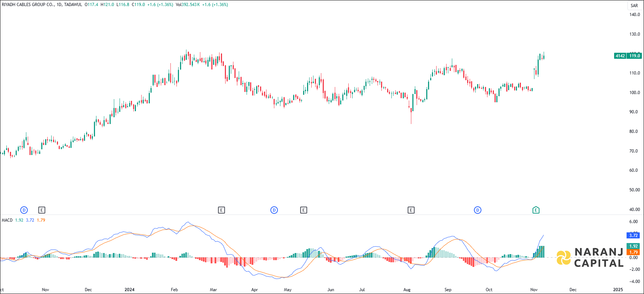Click the 80.0 price axis label
Viewport: 644px width, 294px height.
[634, 131]
